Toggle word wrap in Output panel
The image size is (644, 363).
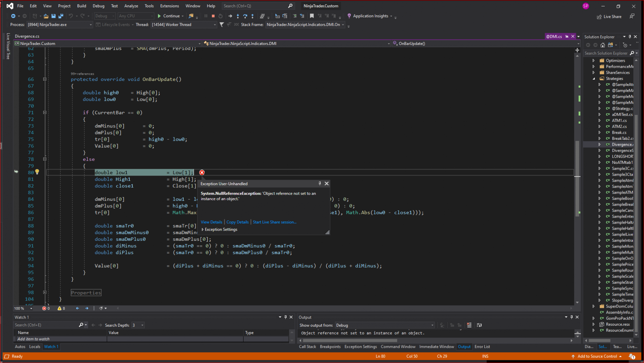click(x=479, y=325)
